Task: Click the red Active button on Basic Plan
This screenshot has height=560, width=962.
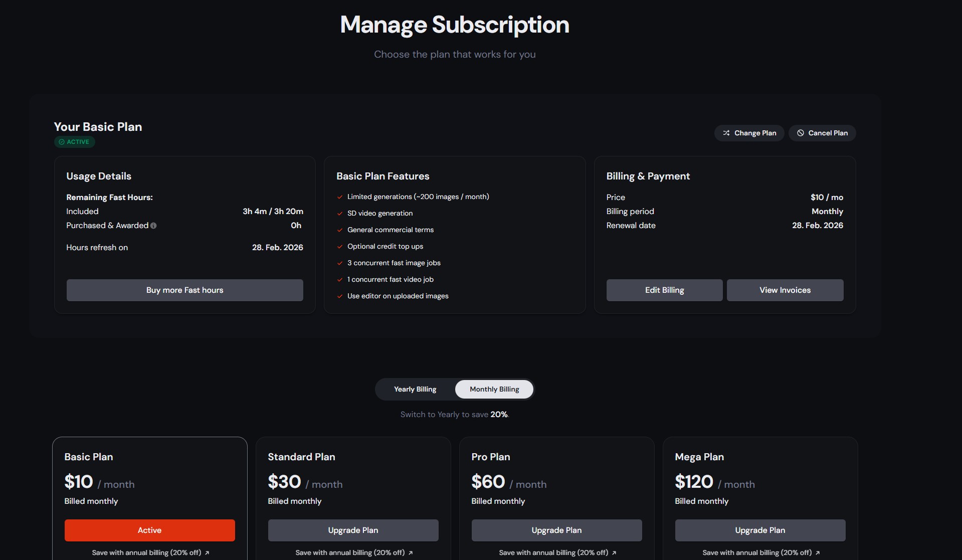Action: [x=149, y=530]
